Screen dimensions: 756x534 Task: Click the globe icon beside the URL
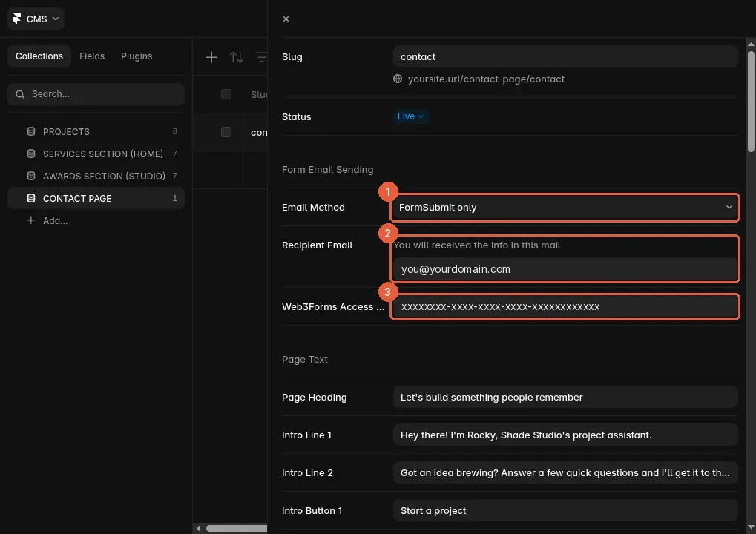pos(397,79)
